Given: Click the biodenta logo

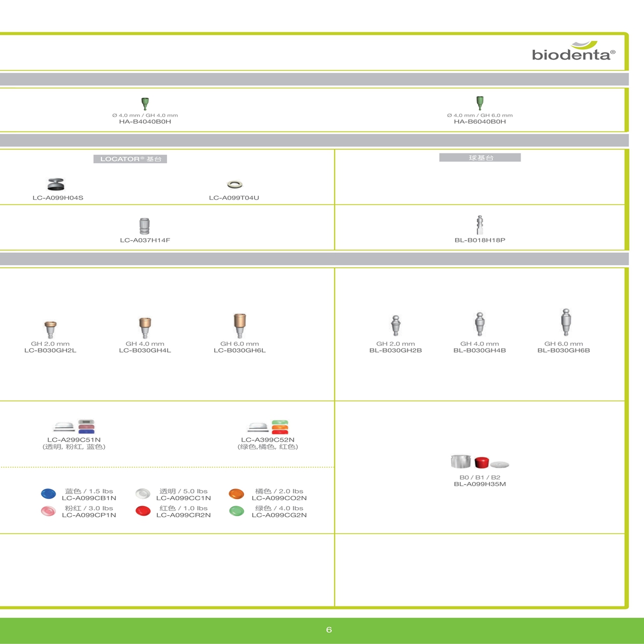Looking at the screenshot, I should [x=573, y=52].
